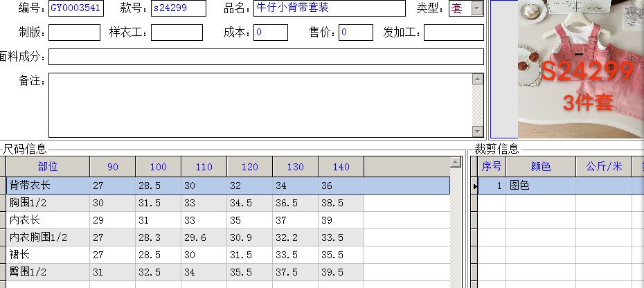Click 胸围1/2 size 120 cell 34.5
The height and width of the screenshot is (288, 644).
250,203
